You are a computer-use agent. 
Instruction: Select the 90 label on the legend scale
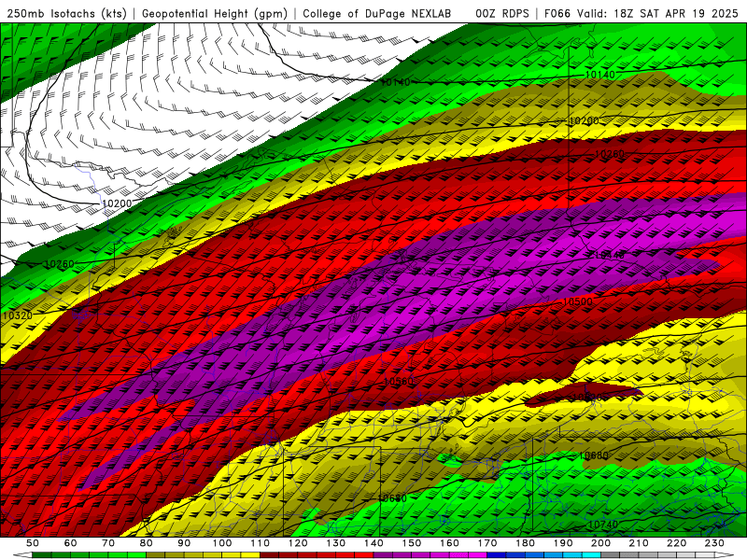(x=184, y=543)
